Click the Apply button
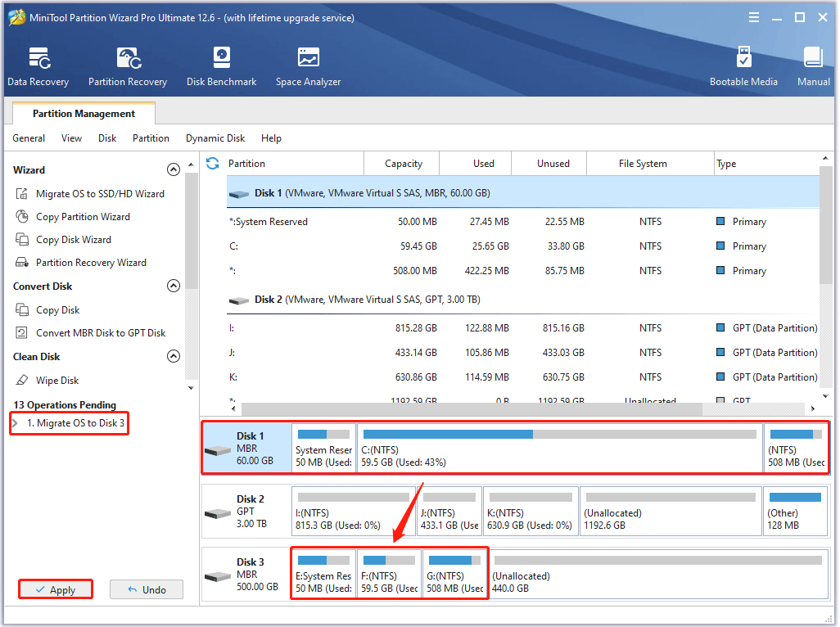The height and width of the screenshot is (627, 840). click(56, 589)
